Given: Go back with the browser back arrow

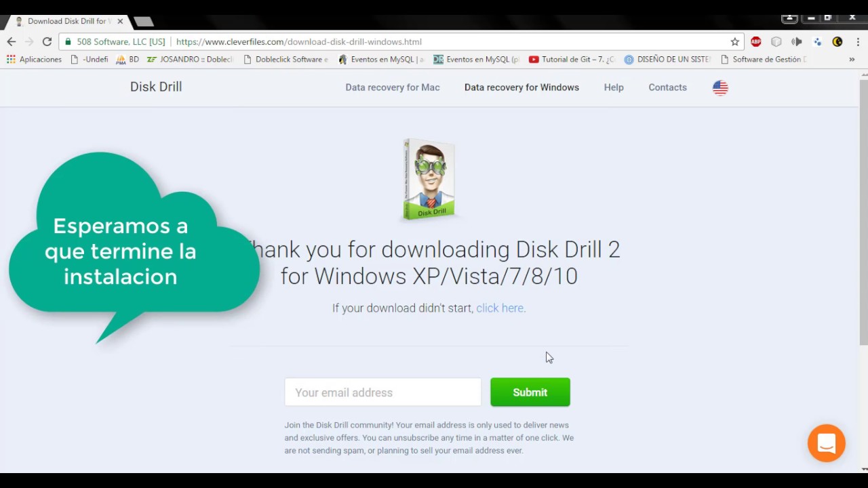Looking at the screenshot, I should click(12, 41).
